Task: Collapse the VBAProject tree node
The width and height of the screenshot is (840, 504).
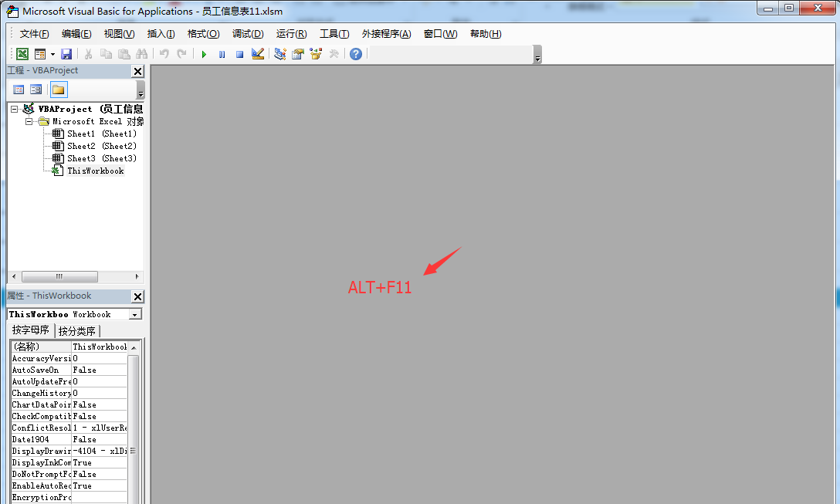Action: point(15,110)
